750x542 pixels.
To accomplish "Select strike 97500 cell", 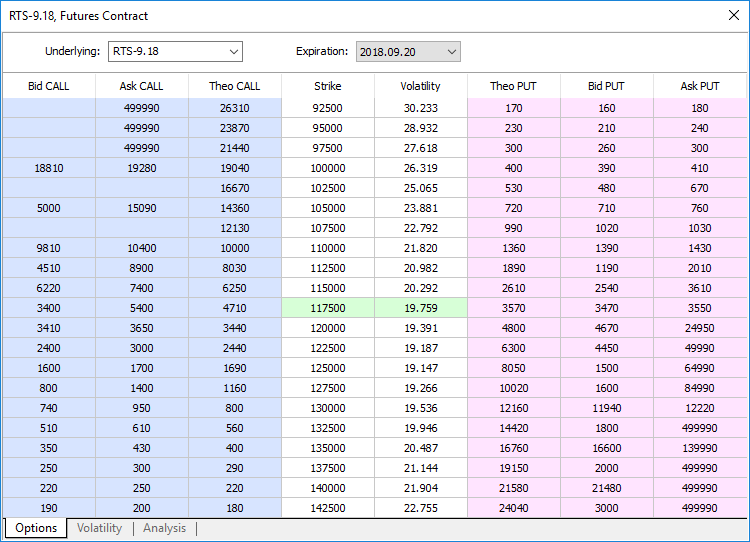I will coord(328,148).
